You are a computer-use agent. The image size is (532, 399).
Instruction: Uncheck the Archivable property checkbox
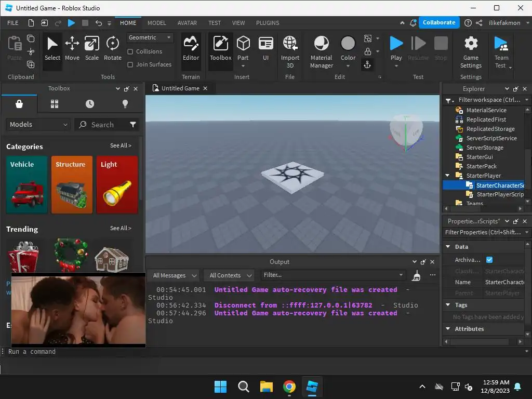[x=489, y=260]
